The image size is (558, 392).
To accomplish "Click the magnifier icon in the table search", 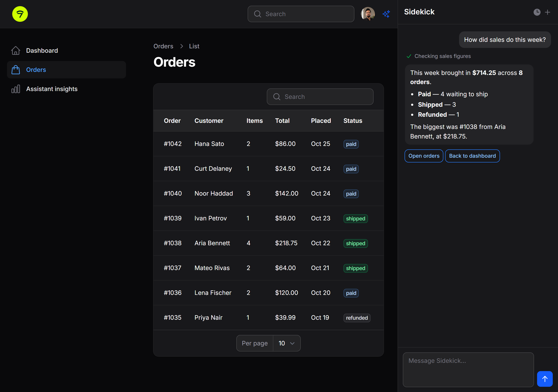I will (x=277, y=97).
